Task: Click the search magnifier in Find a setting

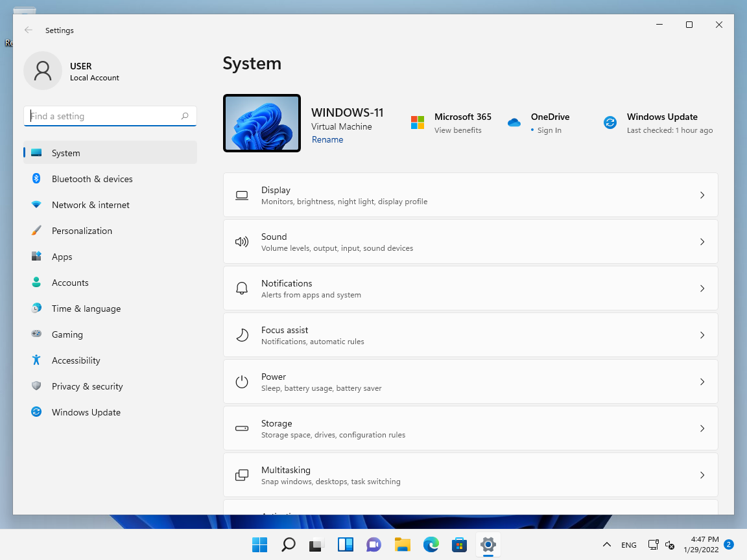Action: coord(185,116)
